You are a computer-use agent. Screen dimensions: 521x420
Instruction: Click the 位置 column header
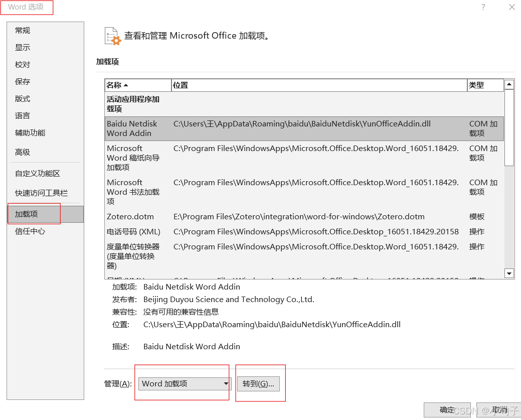[319, 85]
